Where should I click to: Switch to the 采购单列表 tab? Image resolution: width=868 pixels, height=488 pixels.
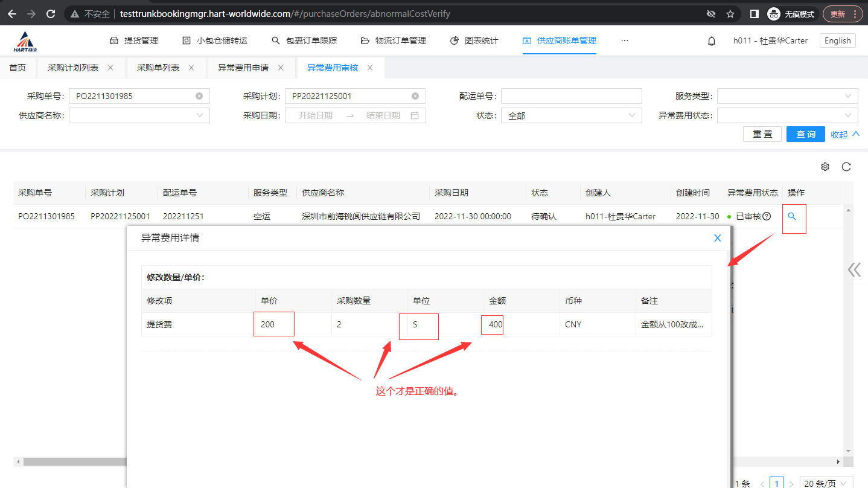coord(158,68)
